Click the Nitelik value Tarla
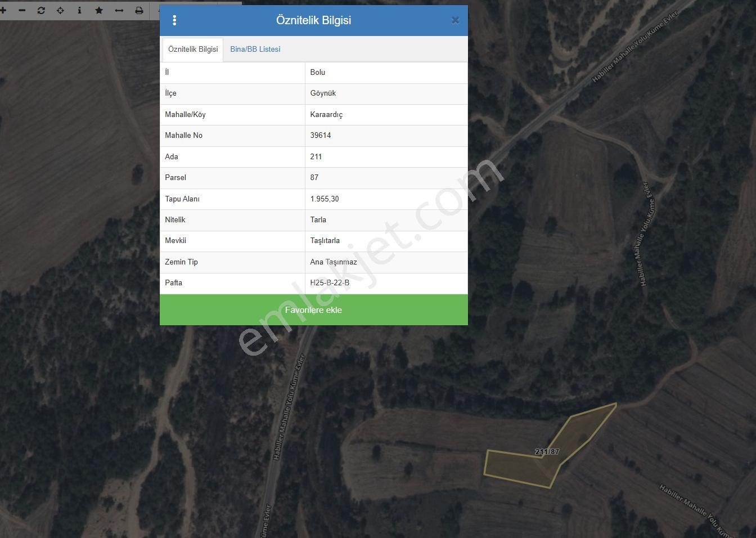 coord(318,220)
